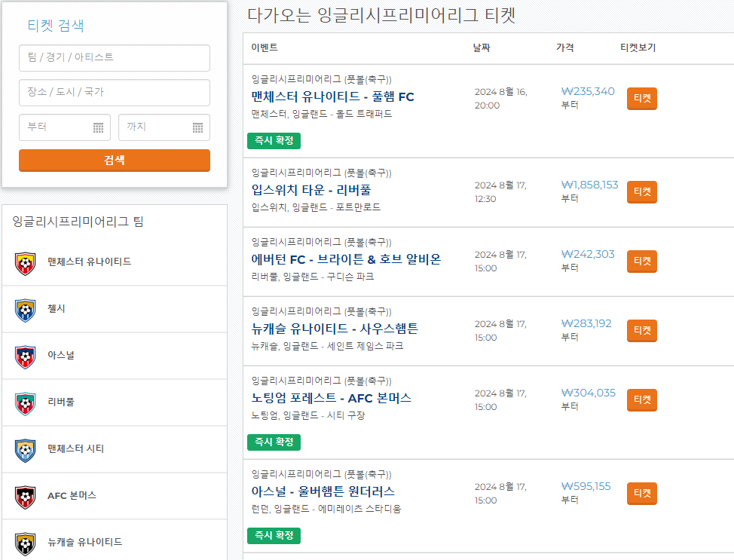The image size is (734, 560).
Task: Click the 티켓 검색 heading
Action: point(56,26)
